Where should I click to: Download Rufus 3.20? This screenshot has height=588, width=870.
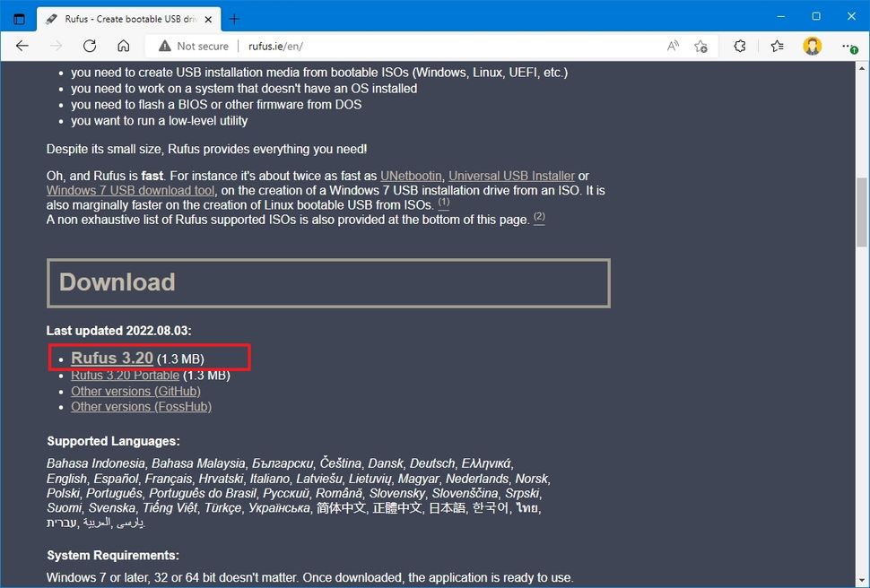pyautogui.click(x=111, y=358)
